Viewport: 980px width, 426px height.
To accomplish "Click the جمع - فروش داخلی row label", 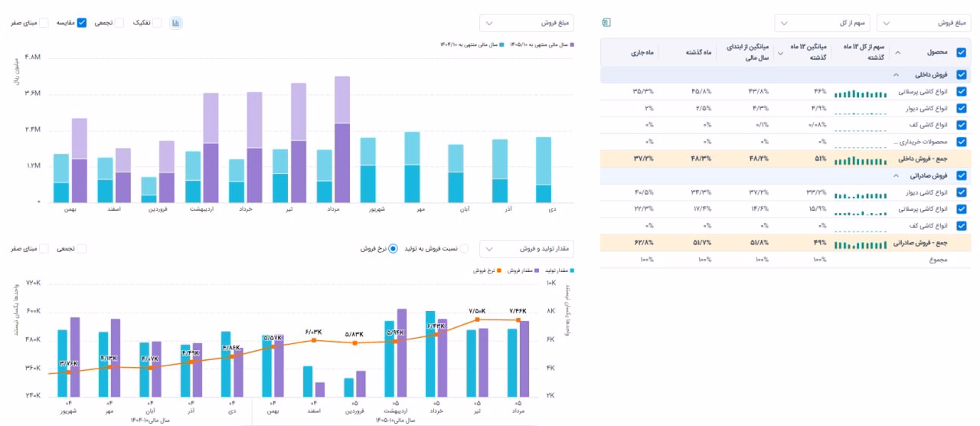I will pyautogui.click(x=921, y=159).
